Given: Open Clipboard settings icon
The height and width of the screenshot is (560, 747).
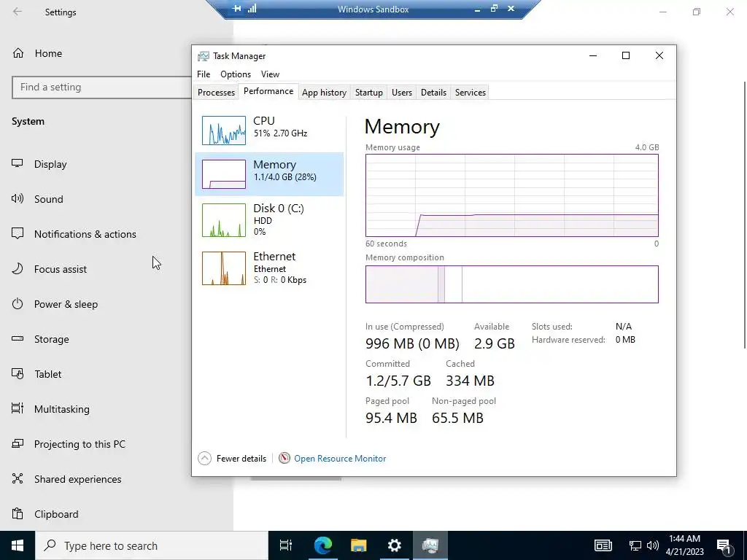Looking at the screenshot, I should [x=18, y=514].
